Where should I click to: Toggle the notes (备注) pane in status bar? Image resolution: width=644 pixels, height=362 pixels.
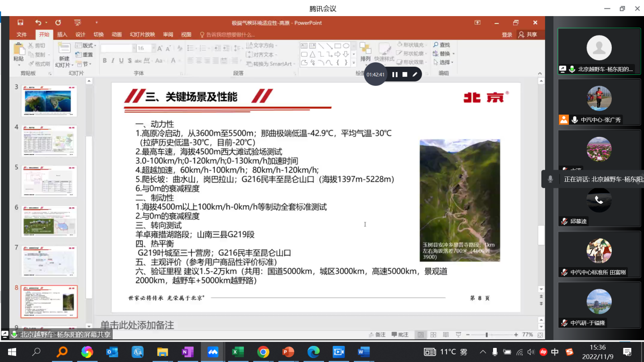(377, 335)
